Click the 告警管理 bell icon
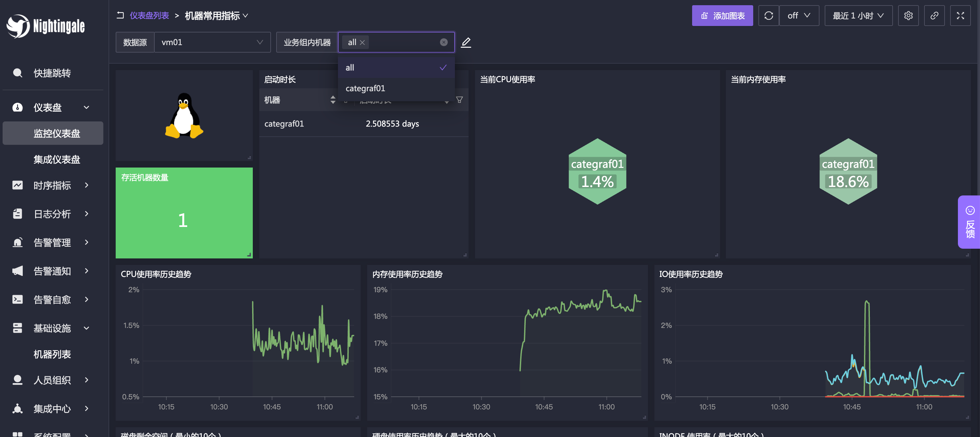Image resolution: width=980 pixels, height=437 pixels. click(x=18, y=243)
